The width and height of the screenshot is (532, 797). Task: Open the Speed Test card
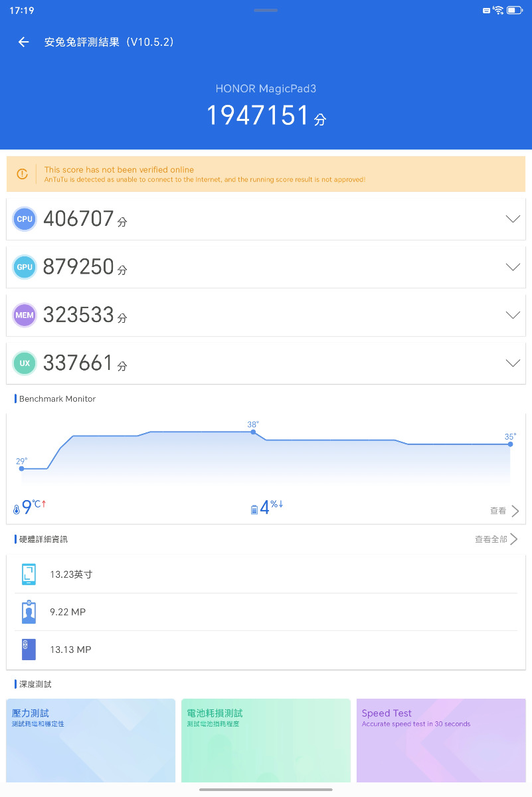[441, 740]
